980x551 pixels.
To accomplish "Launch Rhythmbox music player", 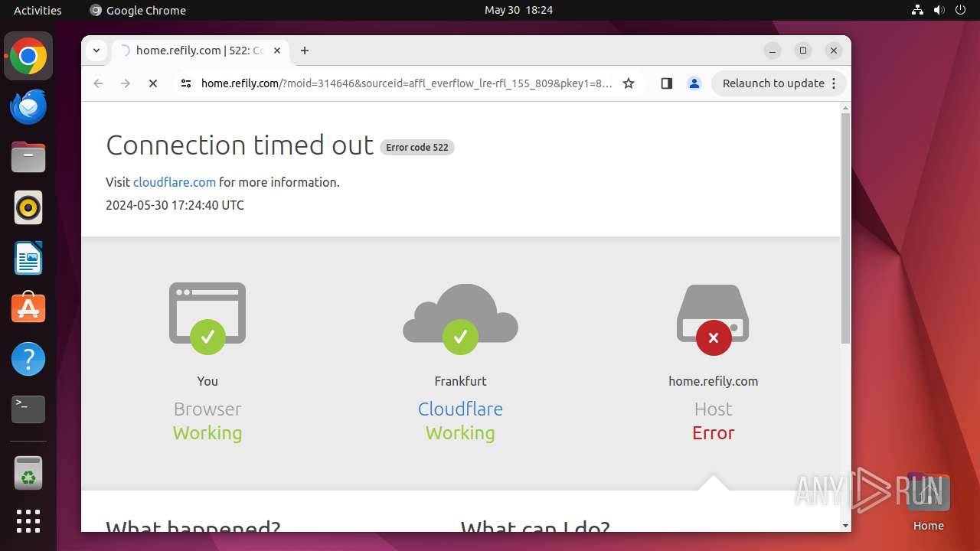I will 28,207.
